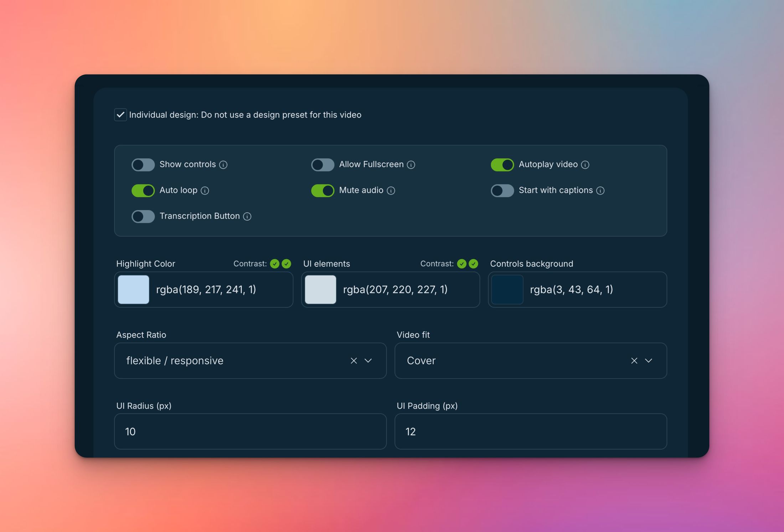
Task: Click the Controls background color swatch
Action: tap(507, 289)
